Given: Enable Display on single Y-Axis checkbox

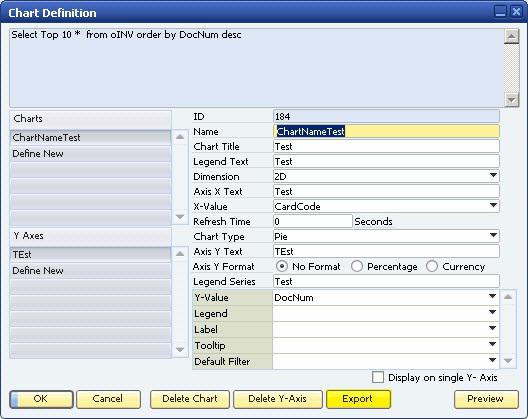Looking at the screenshot, I should pyautogui.click(x=377, y=377).
